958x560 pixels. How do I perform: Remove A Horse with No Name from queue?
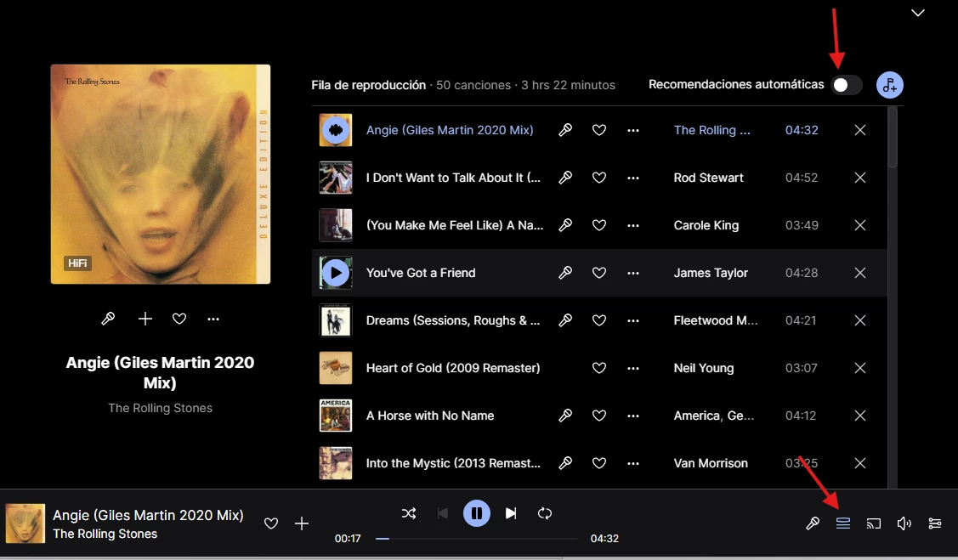pos(859,416)
